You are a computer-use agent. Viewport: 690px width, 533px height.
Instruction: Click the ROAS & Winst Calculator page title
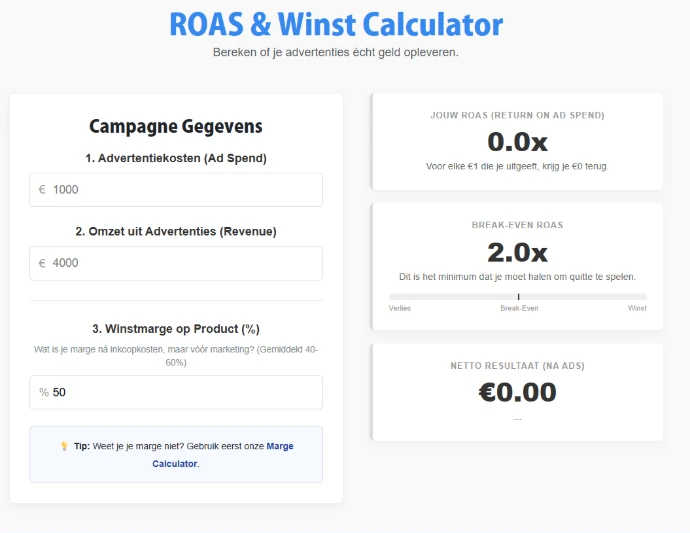pyautogui.click(x=336, y=24)
